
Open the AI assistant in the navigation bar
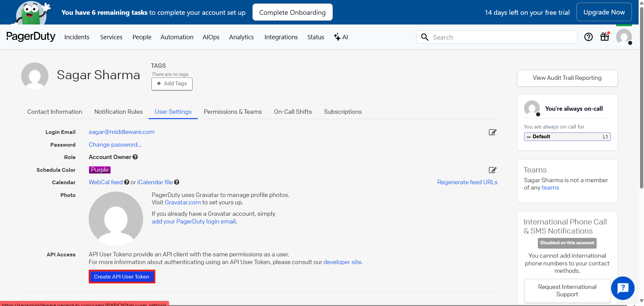(341, 37)
